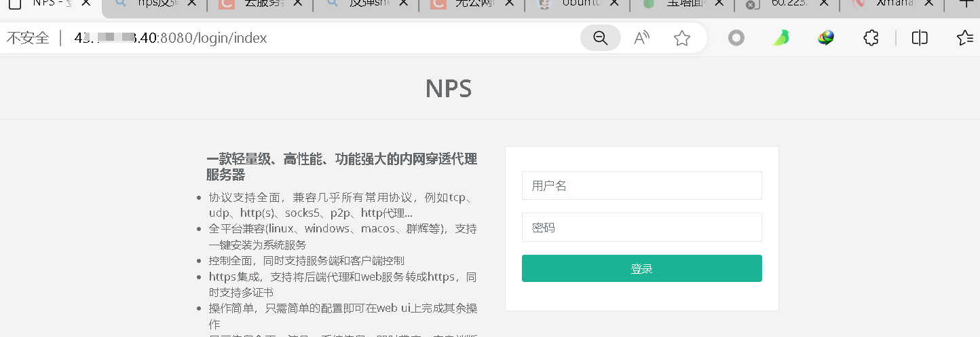Switch to the 60.223 tab

click(787, 5)
